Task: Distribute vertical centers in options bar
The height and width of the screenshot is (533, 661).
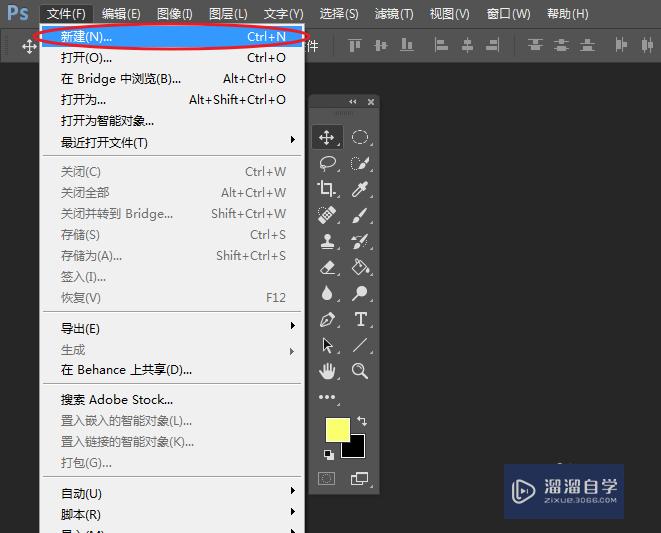Action: [x=562, y=45]
